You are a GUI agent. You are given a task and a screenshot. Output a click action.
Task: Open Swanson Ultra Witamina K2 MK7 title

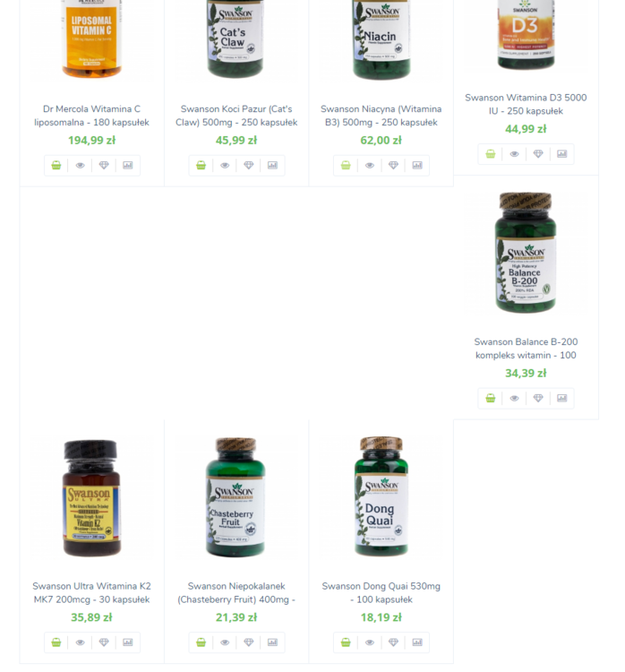[x=91, y=593]
